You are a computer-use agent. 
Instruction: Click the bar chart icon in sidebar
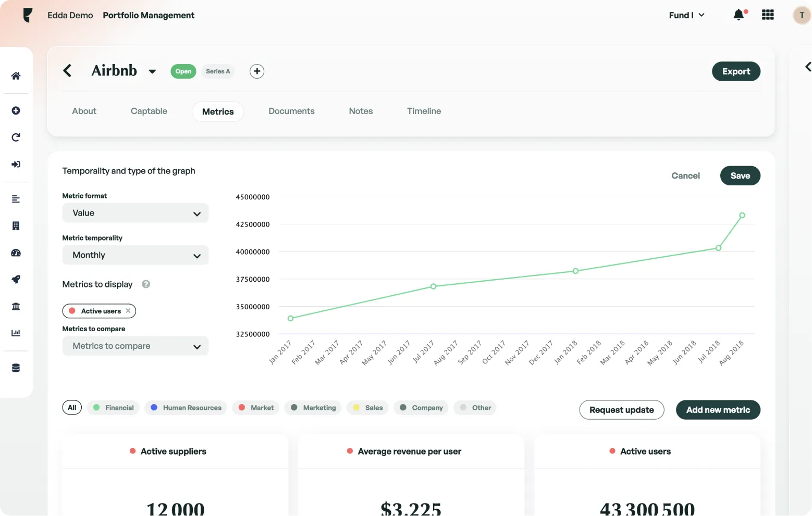(x=16, y=333)
